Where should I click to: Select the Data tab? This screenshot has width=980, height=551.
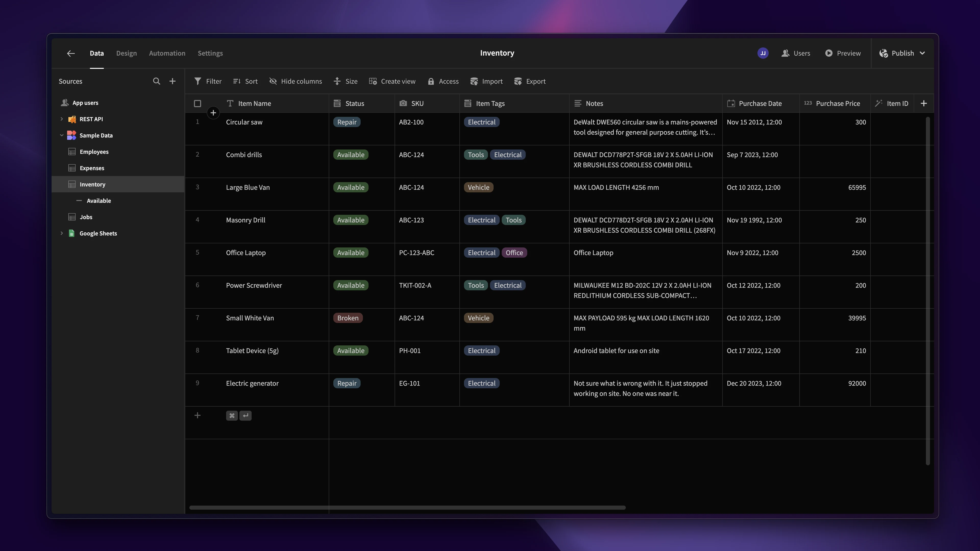pos(97,53)
